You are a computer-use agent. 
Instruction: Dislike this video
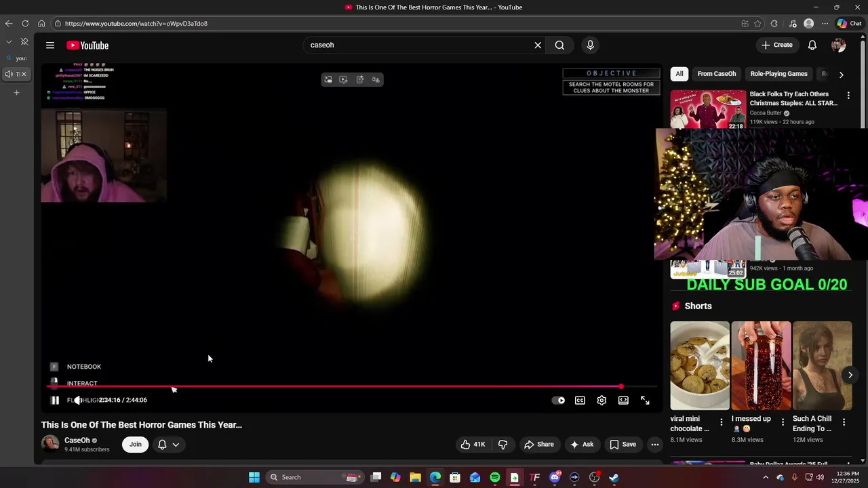coord(503,445)
